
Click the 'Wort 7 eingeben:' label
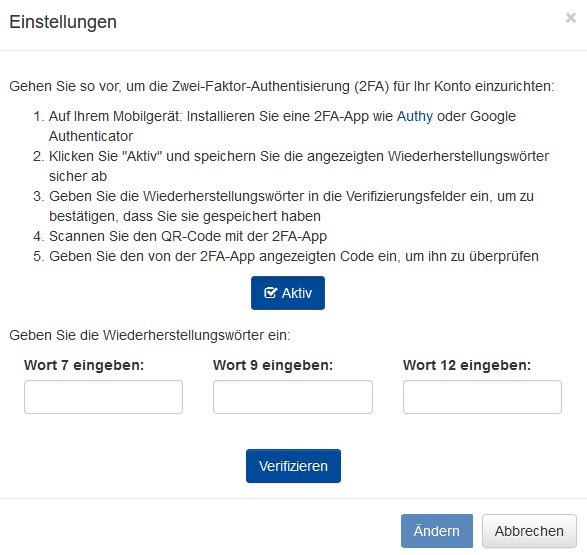point(84,365)
